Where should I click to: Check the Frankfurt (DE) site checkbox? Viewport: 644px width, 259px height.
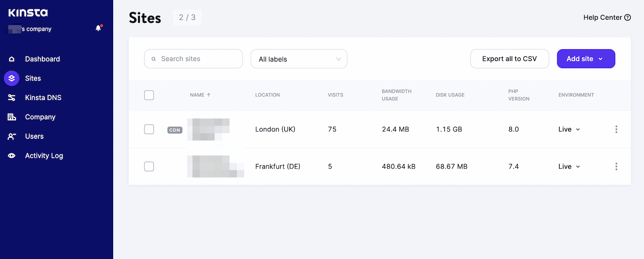pyautogui.click(x=149, y=167)
